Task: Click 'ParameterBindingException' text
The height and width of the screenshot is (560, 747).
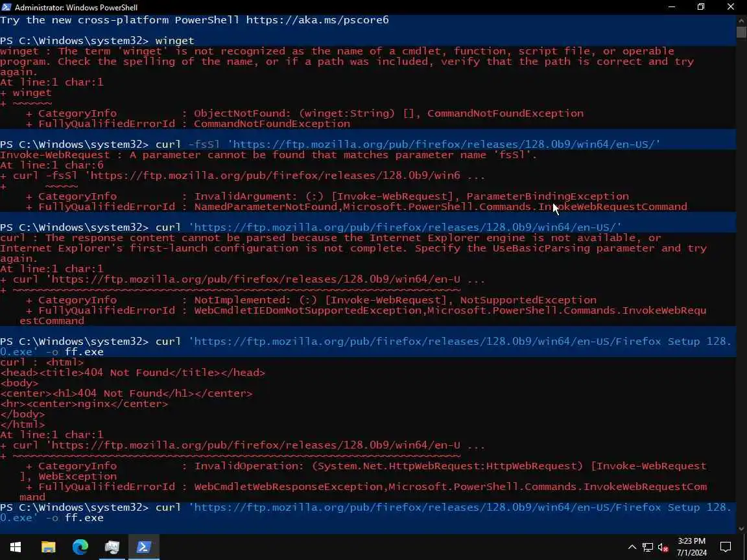Action: click(x=547, y=196)
